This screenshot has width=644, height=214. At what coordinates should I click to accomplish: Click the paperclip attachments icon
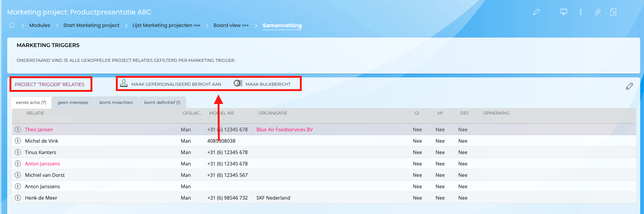[x=597, y=12]
